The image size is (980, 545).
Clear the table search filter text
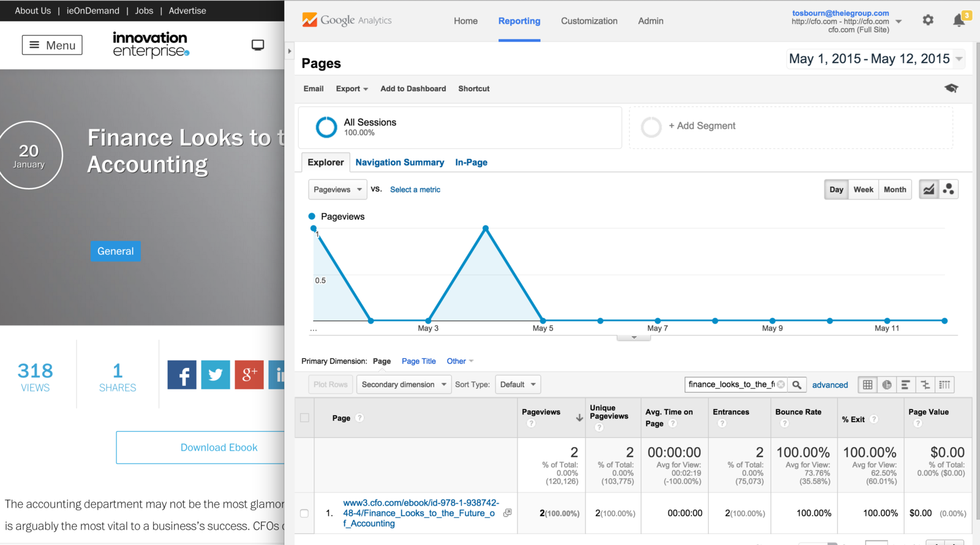[781, 385]
